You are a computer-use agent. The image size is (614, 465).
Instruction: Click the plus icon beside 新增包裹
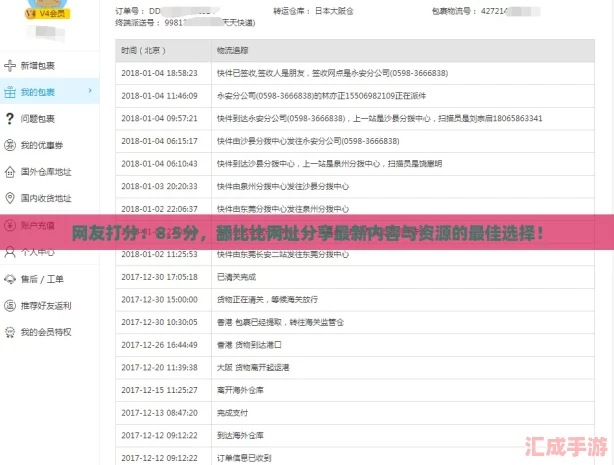point(10,65)
